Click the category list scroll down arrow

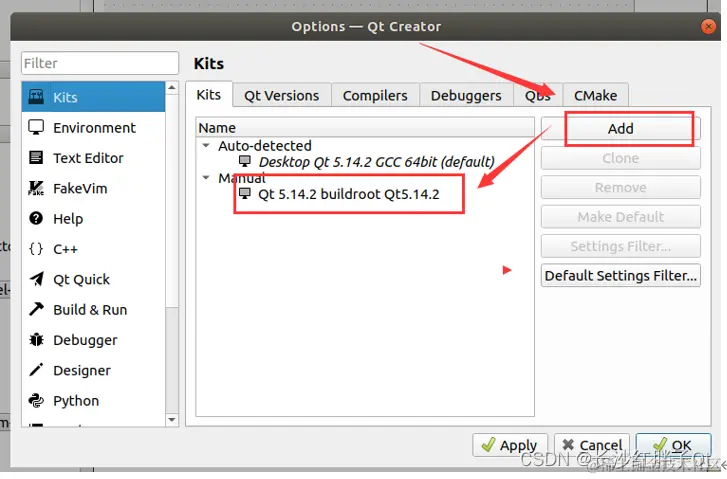click(172, 420)
